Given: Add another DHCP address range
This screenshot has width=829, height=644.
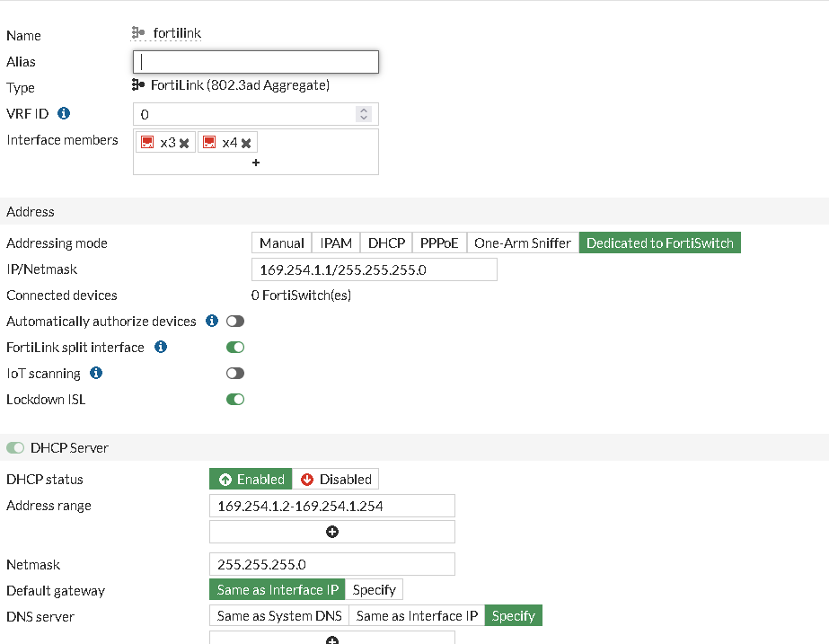Looking at the screenshot, I should pyautogui.click(x=332, y=532).
